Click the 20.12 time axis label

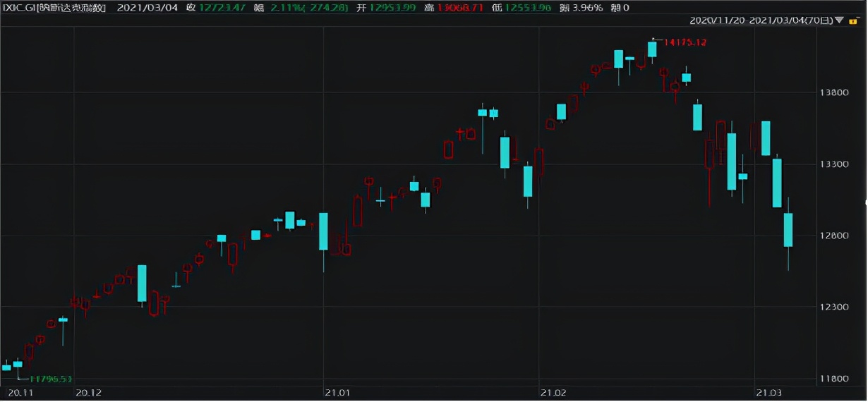(88, 392)
